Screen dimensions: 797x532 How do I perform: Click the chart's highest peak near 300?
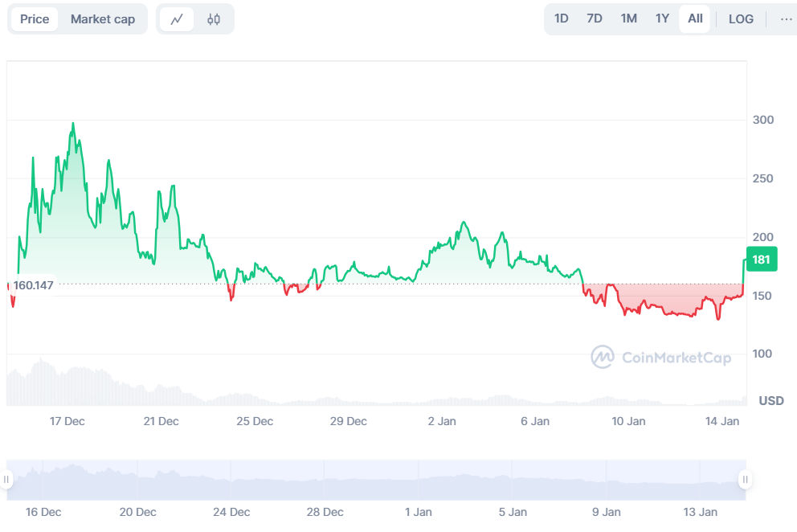point(73,124)
